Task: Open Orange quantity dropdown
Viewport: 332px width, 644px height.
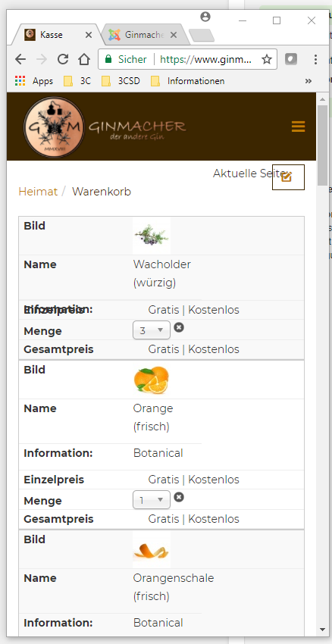Action: pos(151,500)
